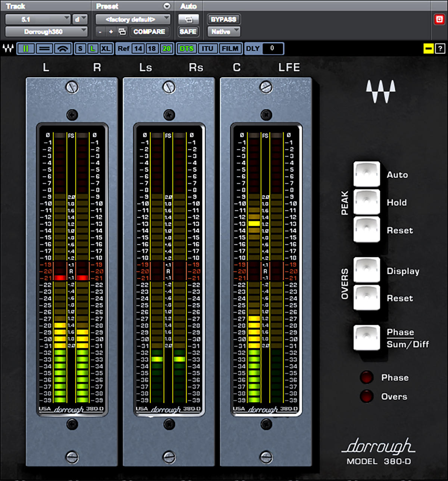The width and height of the screenshot is (448, 481).
Task: Click the yellow minimize toolbar icon
Action: click(x=428, y=49)
